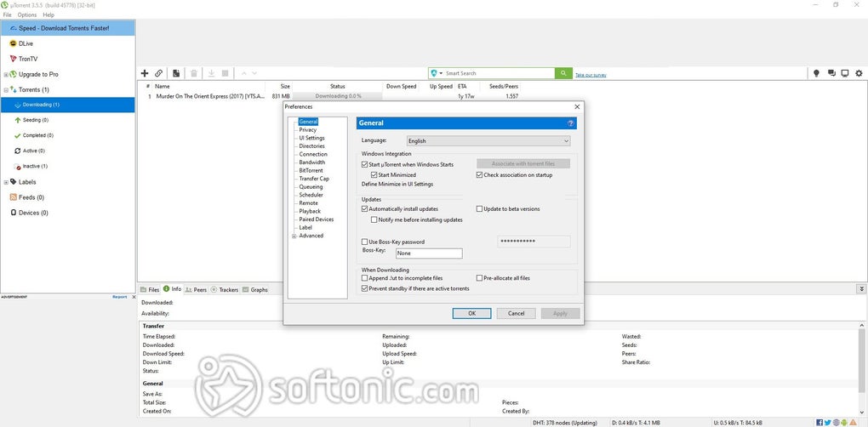Enable Use Boss-Key password
Screen dimensions: 868x427
tap(364, 242)
